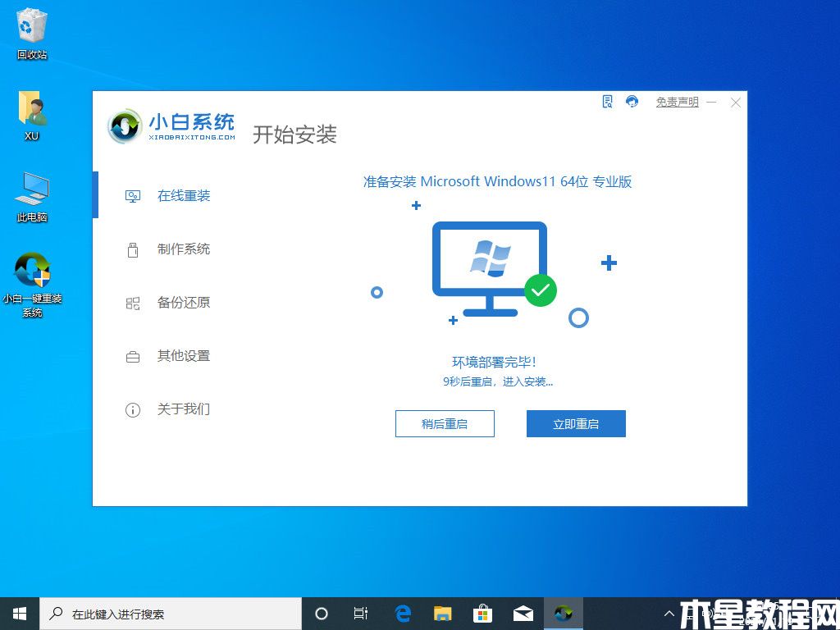This screenshot has height=630, width=840.
Task: Select the 此电脑 desktop icon
Action: point(32,196)
